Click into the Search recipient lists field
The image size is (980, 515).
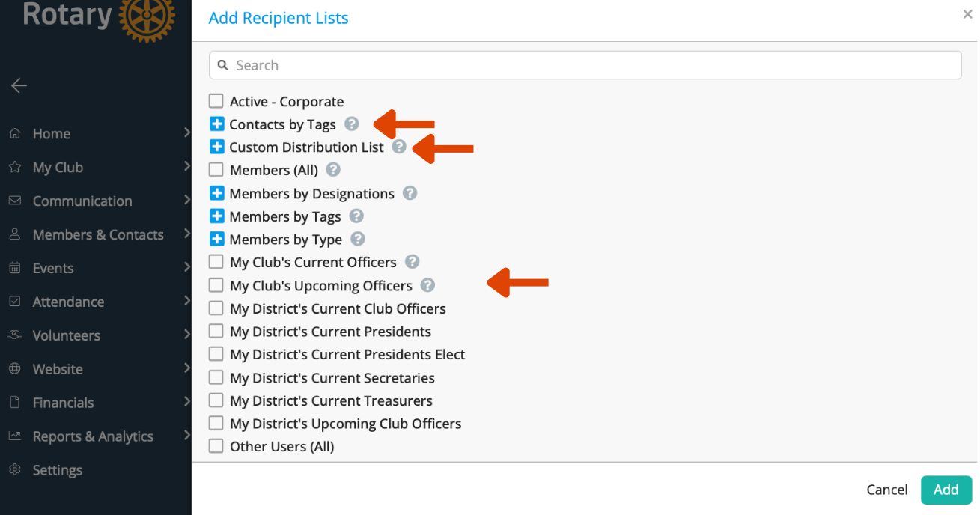tap(585, 65)
